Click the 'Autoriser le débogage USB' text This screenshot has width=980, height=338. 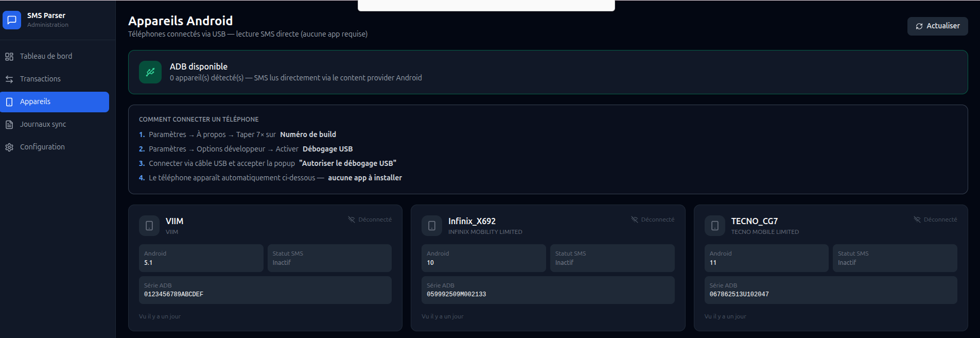(x=348, y=163)
